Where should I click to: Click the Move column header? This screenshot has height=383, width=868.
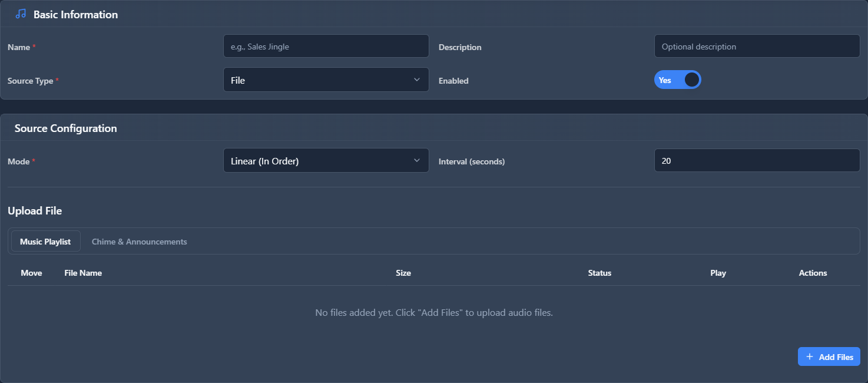[31, 273]
